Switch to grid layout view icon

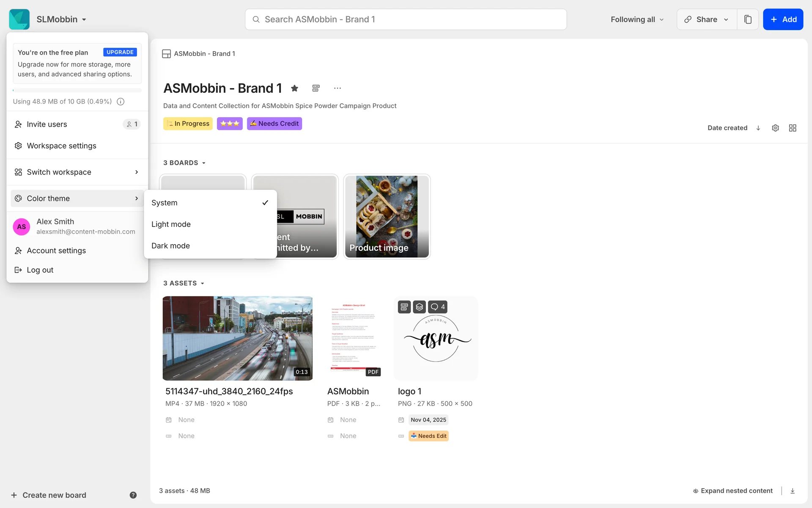pos(793,128)
